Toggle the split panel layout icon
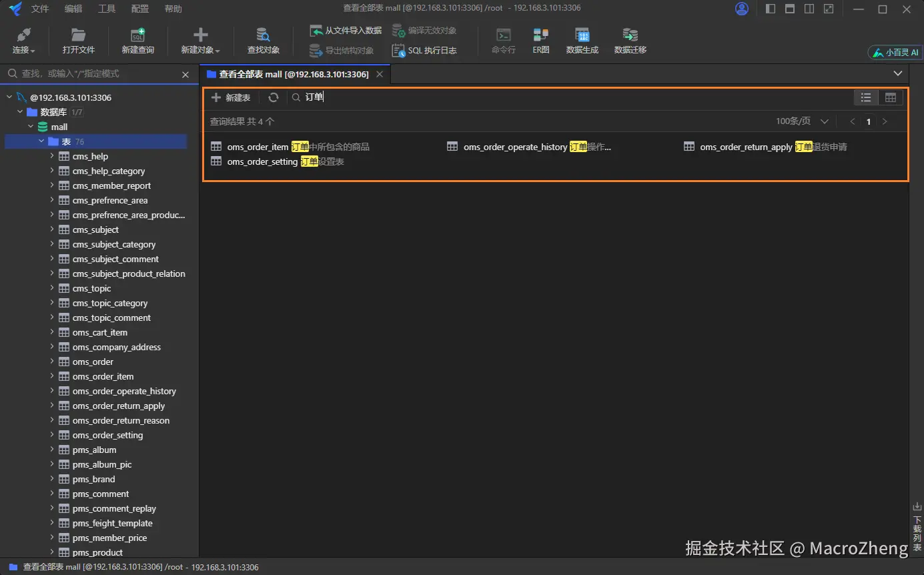 pos(809,9)
